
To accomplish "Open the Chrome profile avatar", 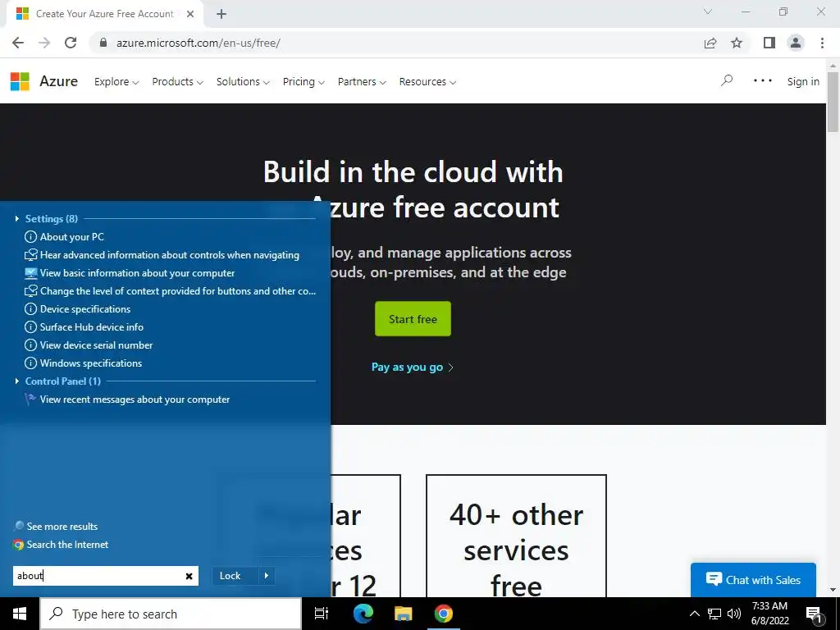I will [x=796, y=43].
